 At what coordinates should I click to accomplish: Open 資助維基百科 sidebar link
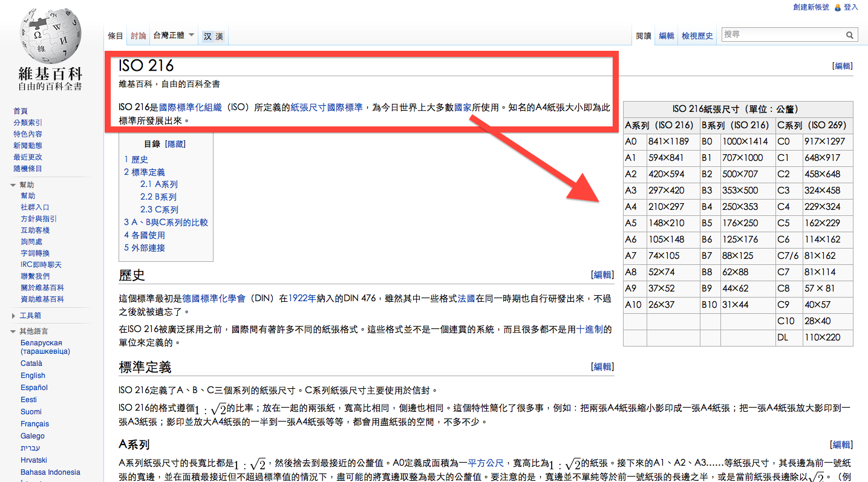[42, 299]
